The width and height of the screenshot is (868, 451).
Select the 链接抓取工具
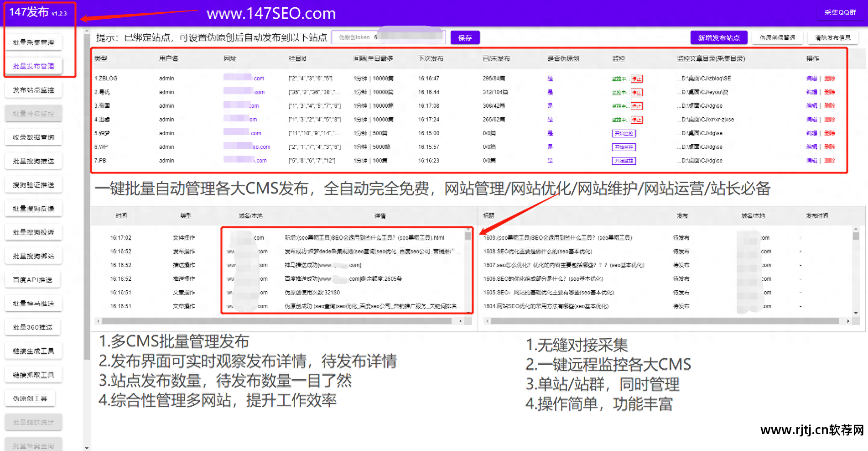point(33,374)
